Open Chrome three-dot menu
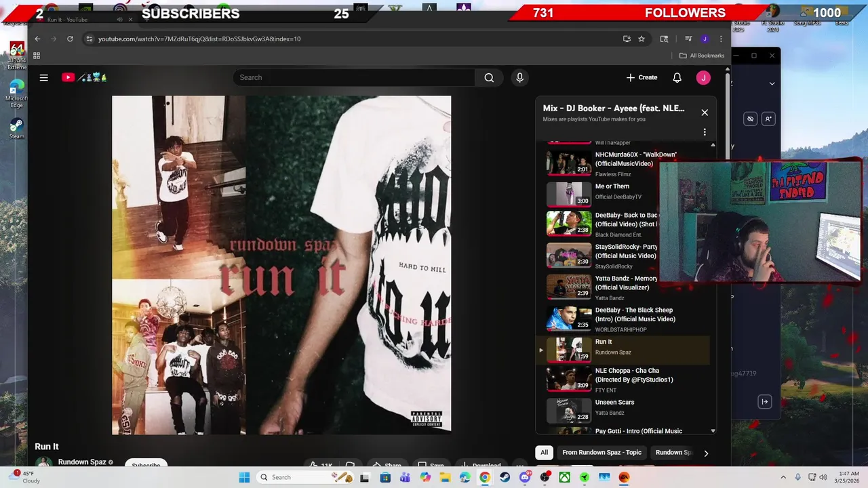 click(x=721, y=39)
